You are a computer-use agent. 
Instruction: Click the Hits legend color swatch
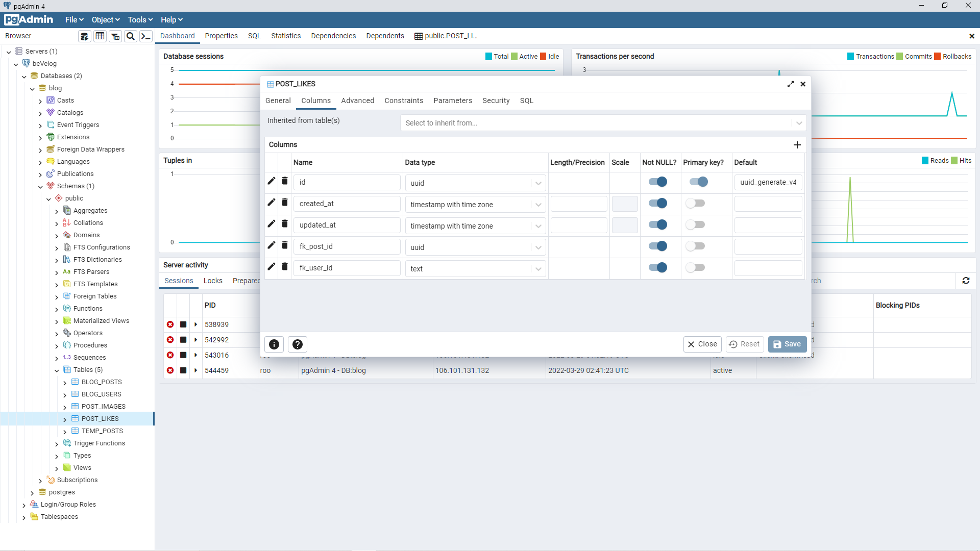click(954, 161)
